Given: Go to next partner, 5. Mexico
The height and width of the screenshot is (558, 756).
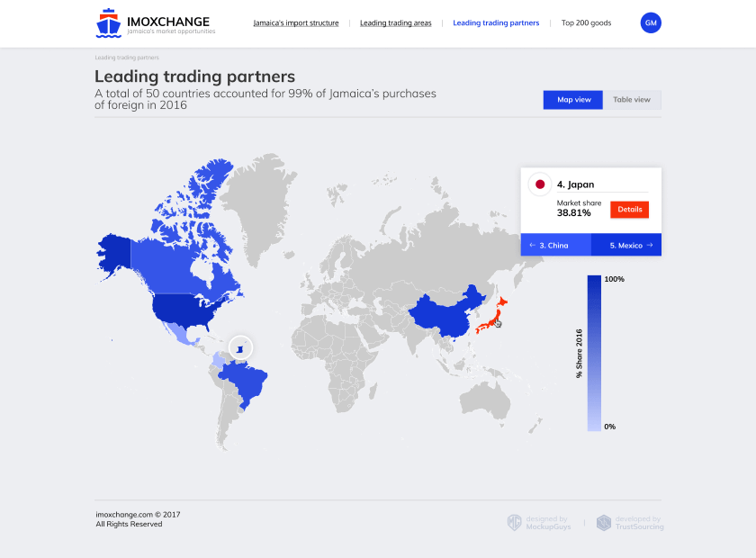Looking at the screenshot, I should click(x=626, y=245).
